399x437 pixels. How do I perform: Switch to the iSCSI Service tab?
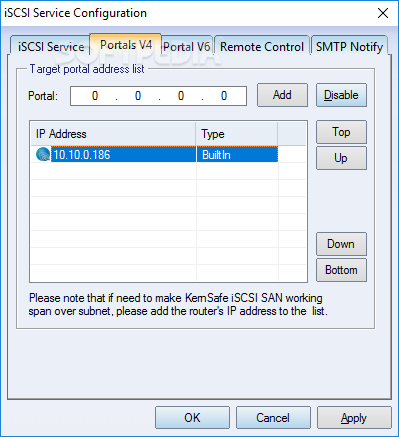pyautogui.click(x=51, y=47)
